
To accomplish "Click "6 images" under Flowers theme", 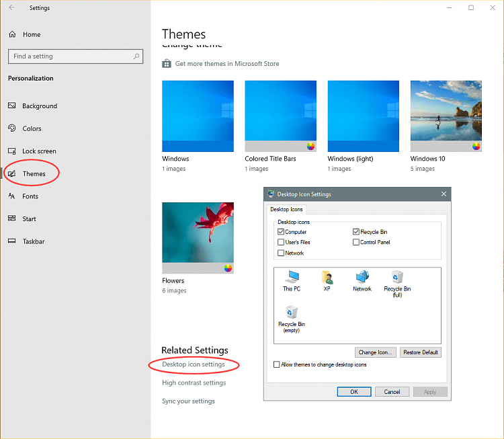I will pos(174,290).
